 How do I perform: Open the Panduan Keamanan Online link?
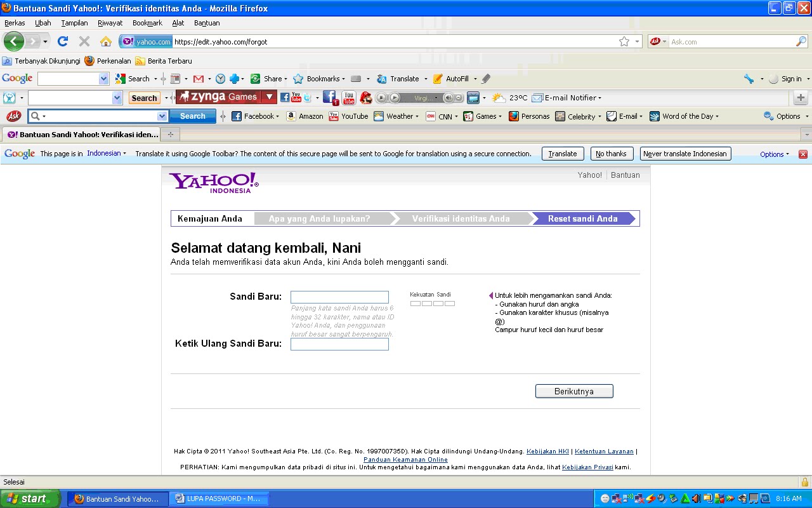[405, 460]
